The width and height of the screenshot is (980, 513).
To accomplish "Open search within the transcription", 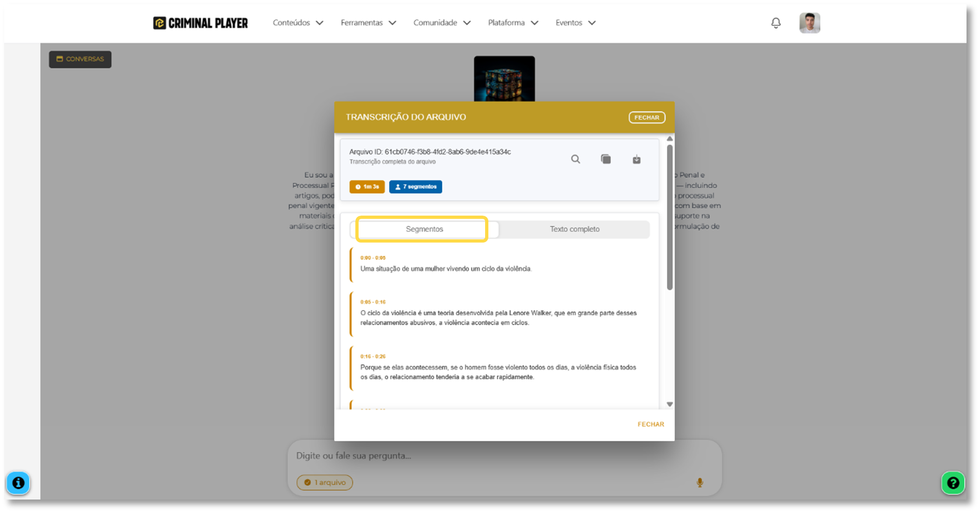I will tap(575, 159).
